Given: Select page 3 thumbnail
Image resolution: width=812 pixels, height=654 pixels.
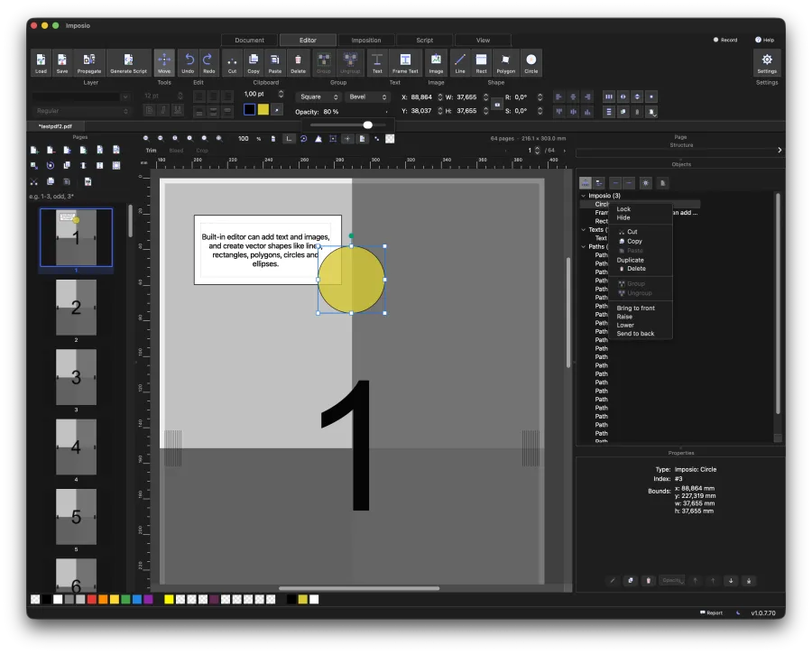Looking at the screenshot, I should 76,377.
